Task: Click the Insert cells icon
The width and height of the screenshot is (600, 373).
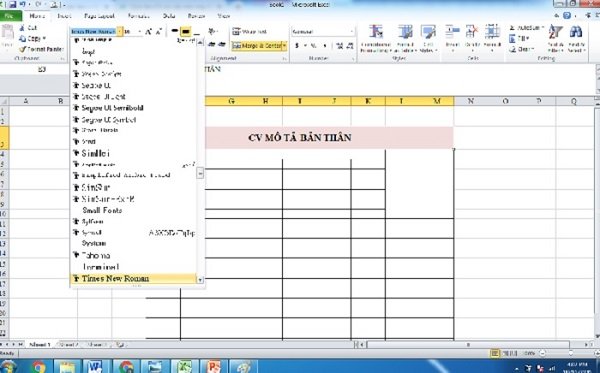Action: coord(452,32)
